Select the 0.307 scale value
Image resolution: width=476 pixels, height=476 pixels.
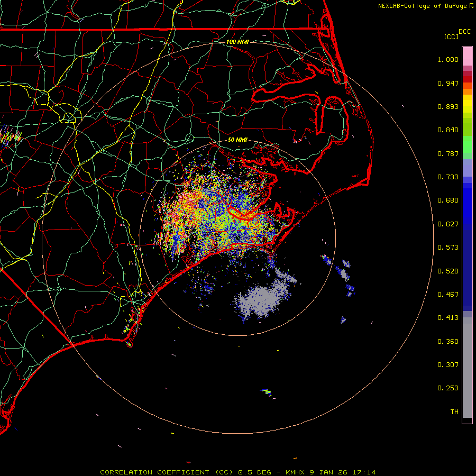coord(448,365)
